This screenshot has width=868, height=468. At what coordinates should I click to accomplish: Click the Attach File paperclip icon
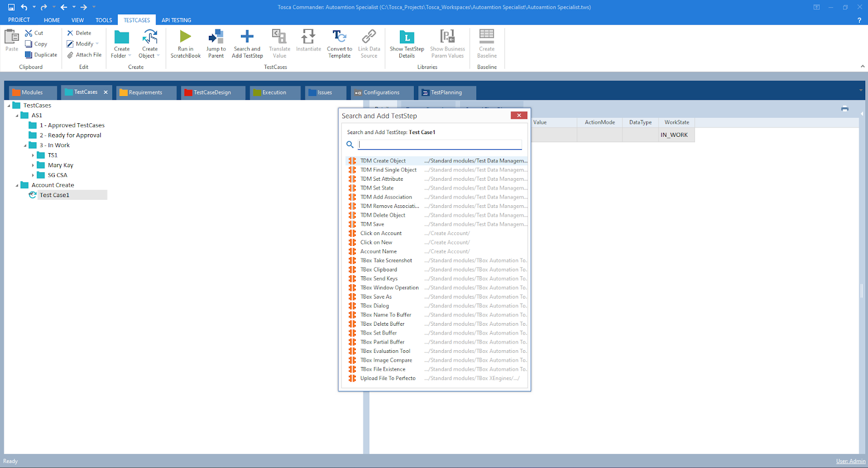(70, 55)
